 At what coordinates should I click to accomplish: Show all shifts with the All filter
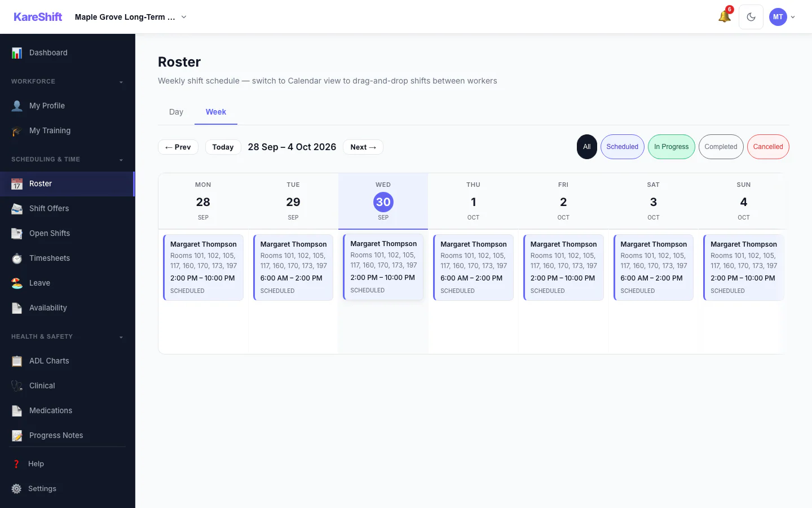tap(587, 147)
